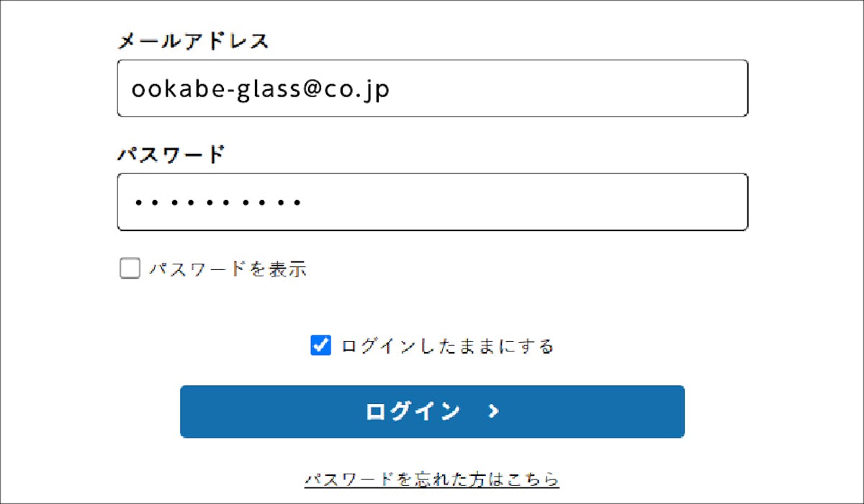This screenshot has height=504, width=864.
Task: Open the パスワードを忘れた方はこちら link
Action: pos(432,479)
